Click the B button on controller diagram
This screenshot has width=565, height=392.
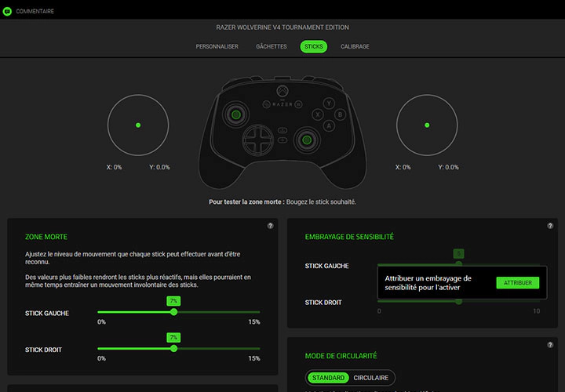coord(340,114)
